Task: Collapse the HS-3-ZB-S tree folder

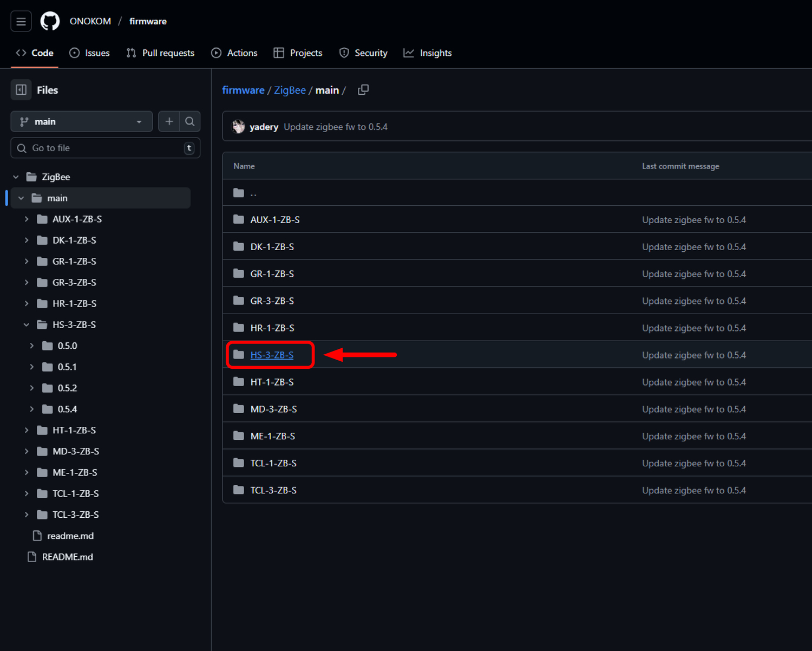Action: tap(27, 325)
